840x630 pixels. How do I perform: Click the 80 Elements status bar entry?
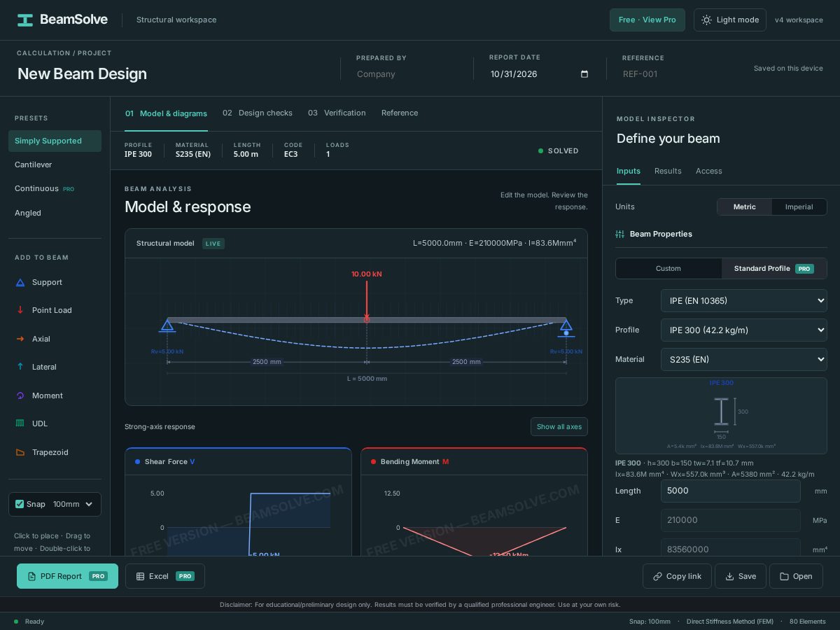click(x=808, y=622)
